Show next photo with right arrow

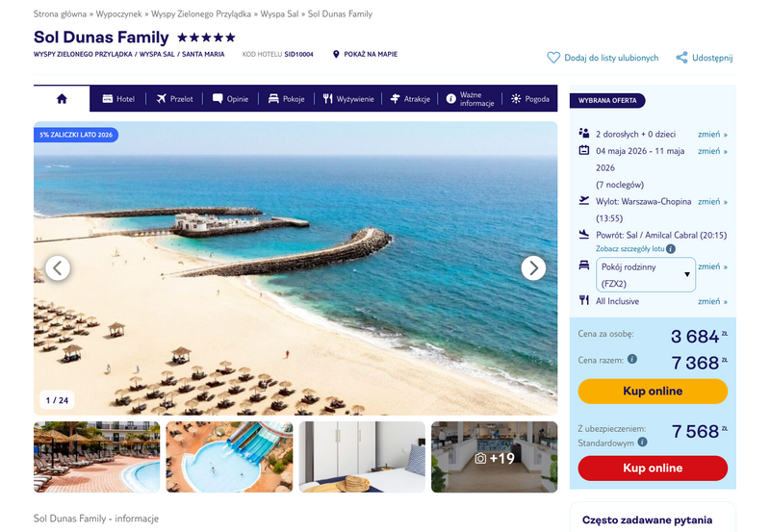click(533, 268)
